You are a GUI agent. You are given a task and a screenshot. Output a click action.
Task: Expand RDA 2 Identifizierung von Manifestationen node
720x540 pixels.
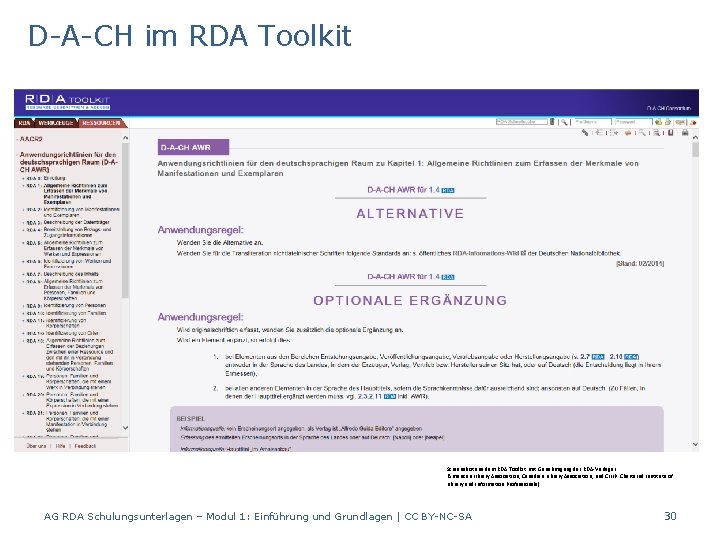point(23,209)
